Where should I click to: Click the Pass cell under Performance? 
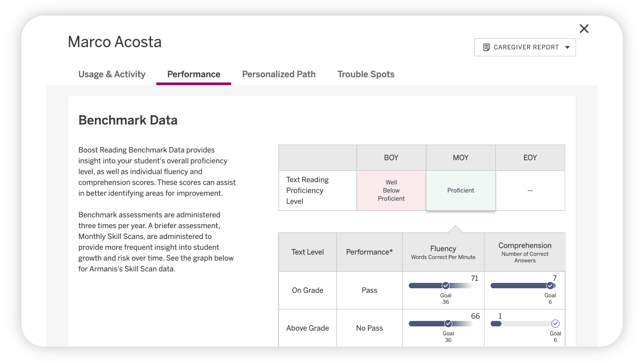pyautogui.click(x=369, y=290)
